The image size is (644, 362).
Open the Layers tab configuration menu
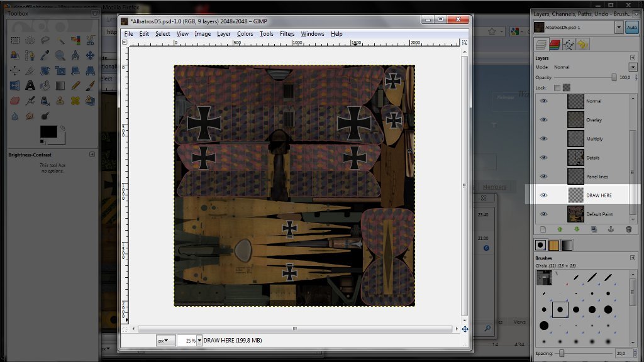point(633,58)
